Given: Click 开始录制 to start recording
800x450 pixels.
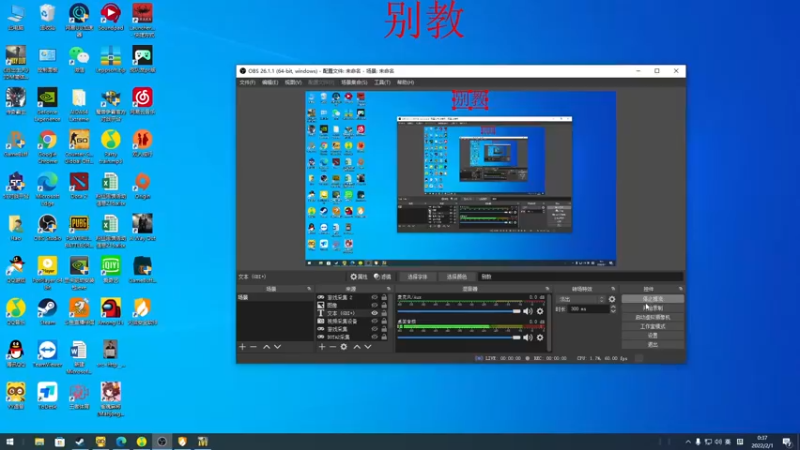Looking at the screenshot, I should tap(653, 308).
